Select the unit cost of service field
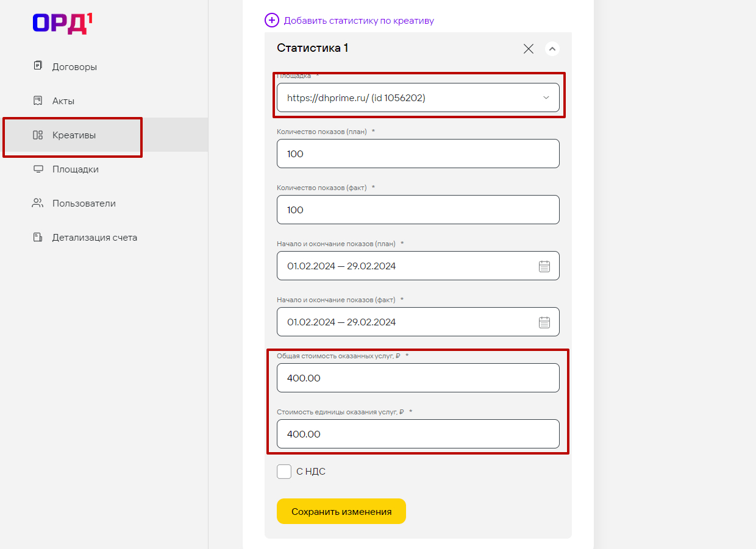756x549 pixels. click(x=418, y=434)
